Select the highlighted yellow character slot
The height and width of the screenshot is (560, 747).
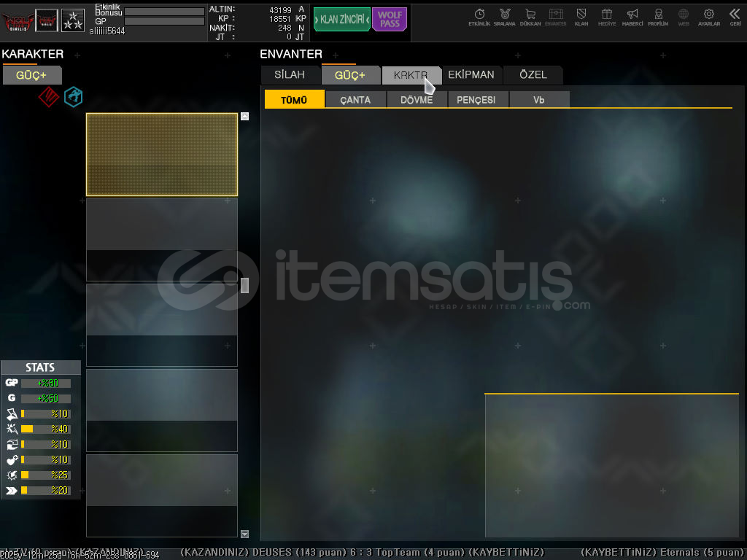point(162,155)
